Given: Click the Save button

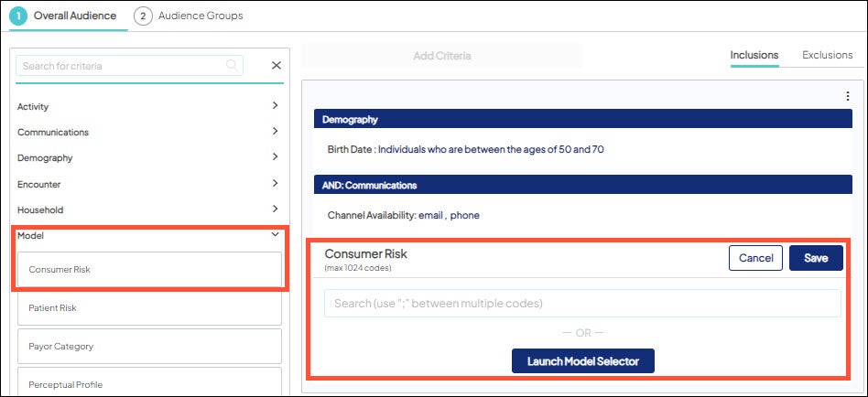Looking at the screenshot, I should click(816, 258).
